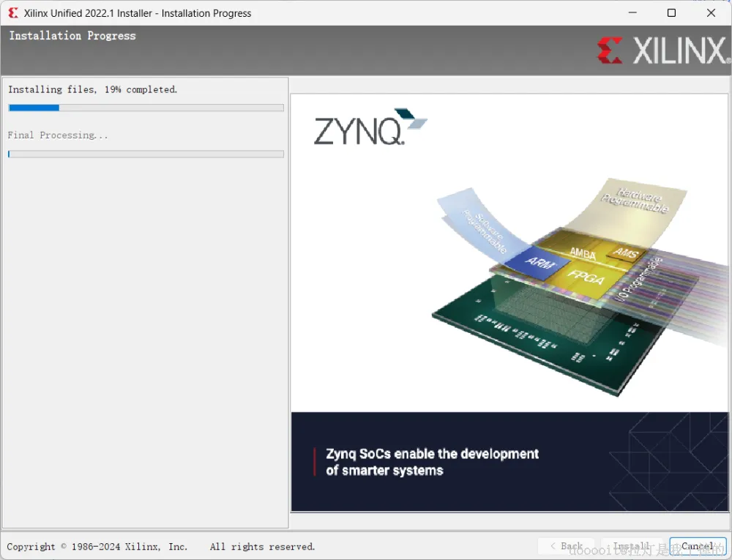Click the XILINX logo in header
The height and width of the screenshot is (560, 732).
(662, 51)
